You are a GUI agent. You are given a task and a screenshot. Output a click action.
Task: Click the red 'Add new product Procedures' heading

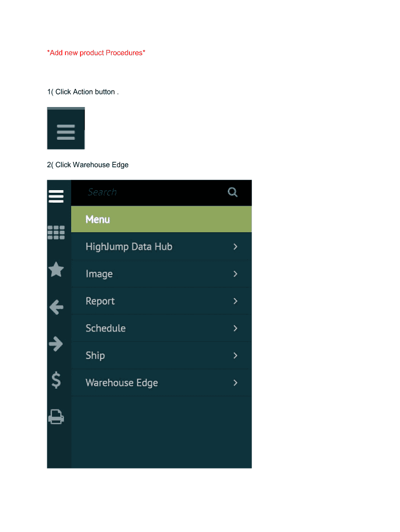click(x=96, y=52)
